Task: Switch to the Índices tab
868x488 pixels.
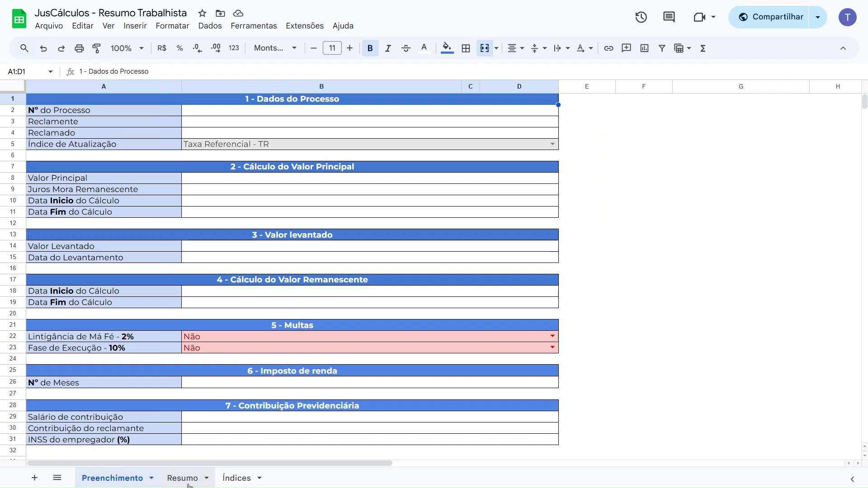Action: (236, 478)
